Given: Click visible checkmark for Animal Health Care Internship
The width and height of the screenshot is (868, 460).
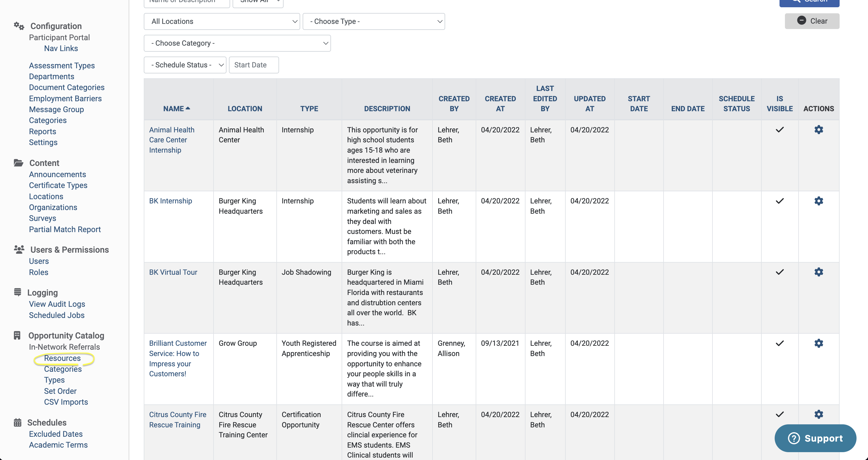Looking at the screenshot, I should (x=780, y=130).
